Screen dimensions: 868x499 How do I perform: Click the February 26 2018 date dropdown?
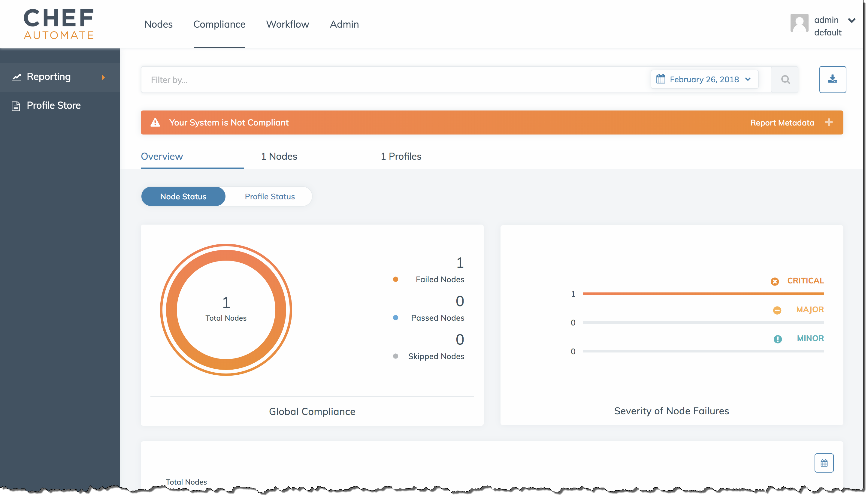coord(704,79)
